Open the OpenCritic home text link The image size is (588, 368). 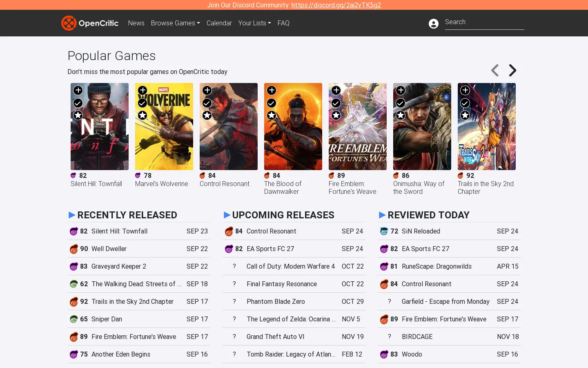click(x=98, y=23)
